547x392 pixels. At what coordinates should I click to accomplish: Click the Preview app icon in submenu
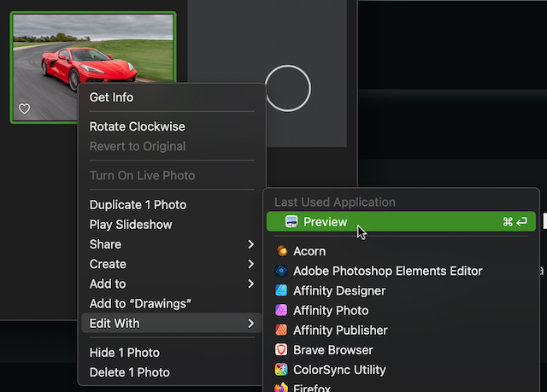tap(291, 221)
